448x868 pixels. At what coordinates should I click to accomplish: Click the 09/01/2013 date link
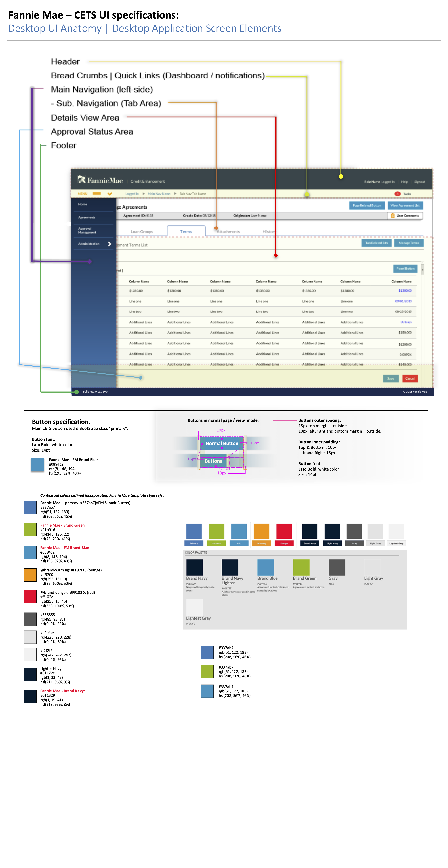403,301
